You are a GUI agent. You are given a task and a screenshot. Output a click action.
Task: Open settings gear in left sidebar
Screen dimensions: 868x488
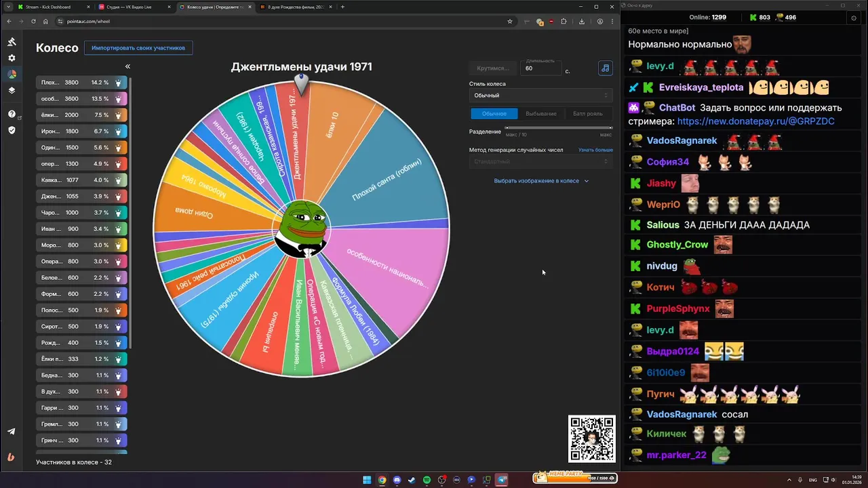[12, 58]
